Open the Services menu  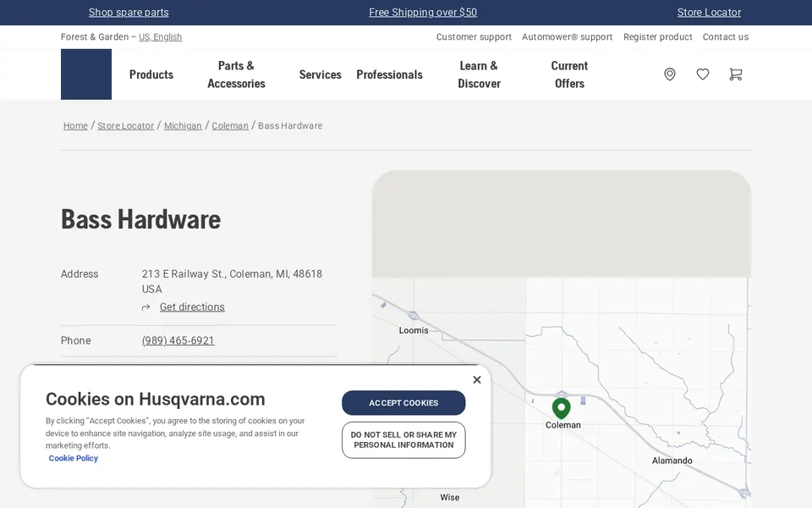click(x=320, y=75)
